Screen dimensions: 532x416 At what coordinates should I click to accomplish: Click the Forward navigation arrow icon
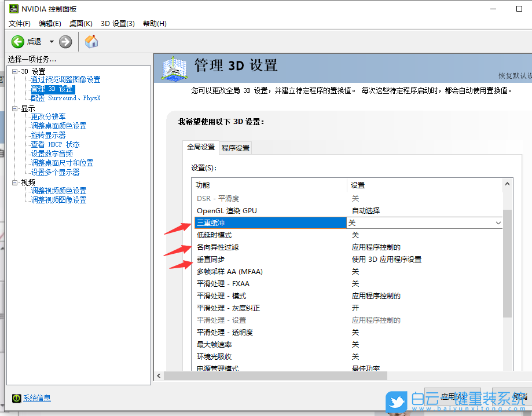[65, 41]
